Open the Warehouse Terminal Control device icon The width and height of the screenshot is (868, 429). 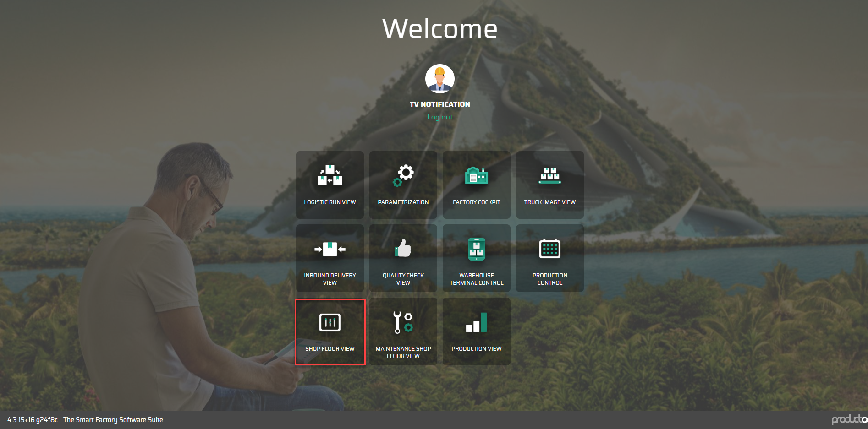(x=476, y=249)
